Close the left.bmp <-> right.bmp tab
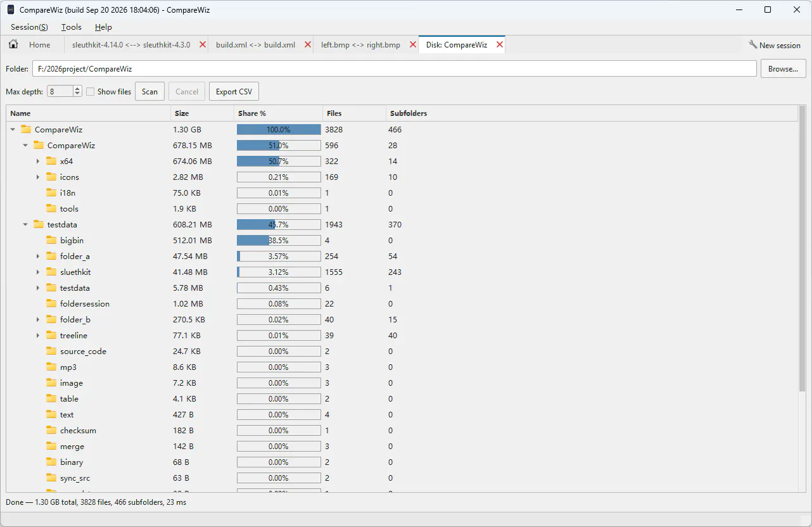This screenshot has width=812, height=527. (x=413, y=45)
